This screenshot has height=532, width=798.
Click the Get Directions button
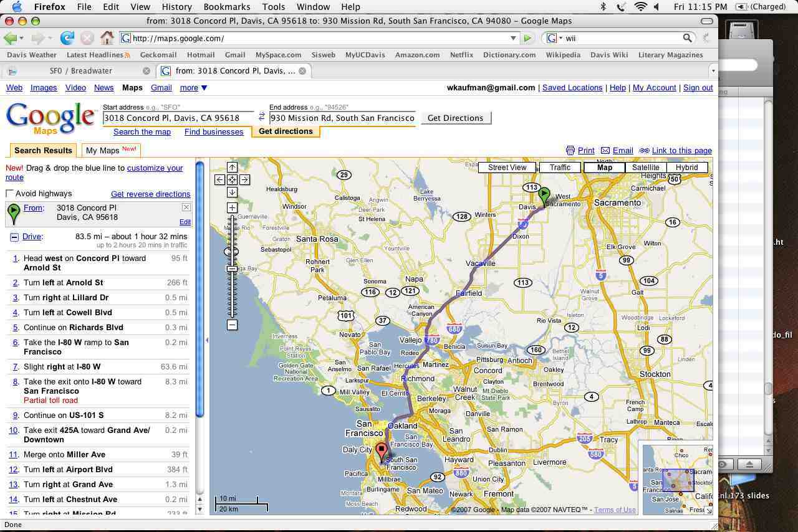point(455,118)
